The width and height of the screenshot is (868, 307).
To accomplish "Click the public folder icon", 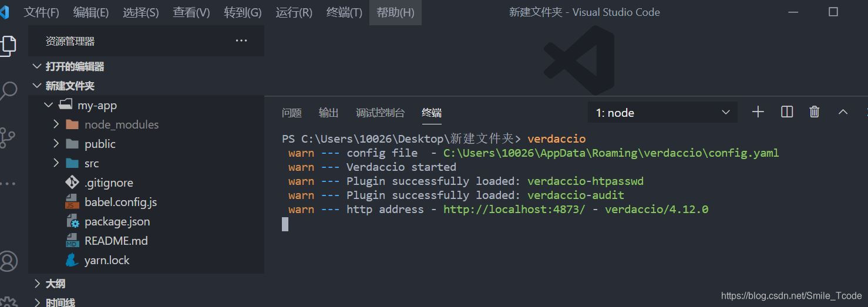I will (72, 144).
